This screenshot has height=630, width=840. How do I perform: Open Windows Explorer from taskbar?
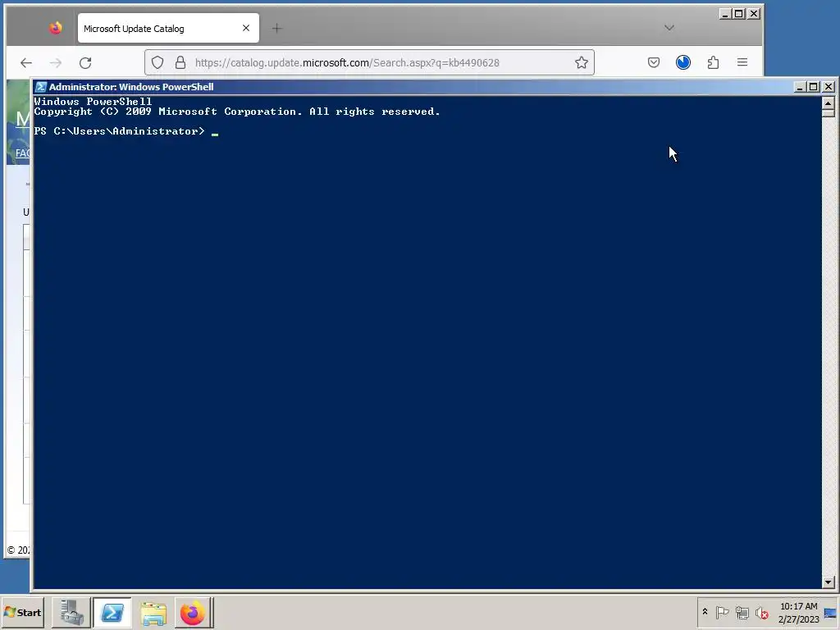pos(153,612)
